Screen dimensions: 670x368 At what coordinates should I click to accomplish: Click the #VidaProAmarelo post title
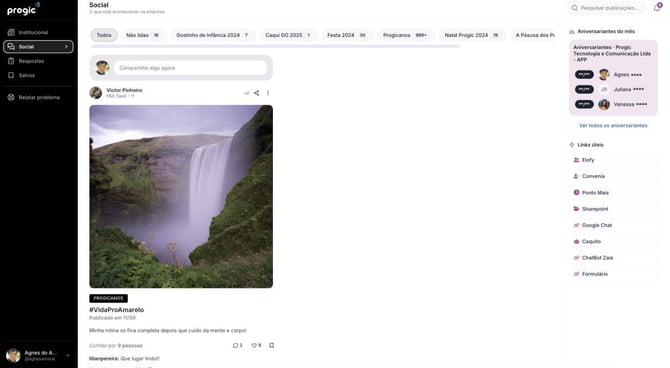[117, 310]
